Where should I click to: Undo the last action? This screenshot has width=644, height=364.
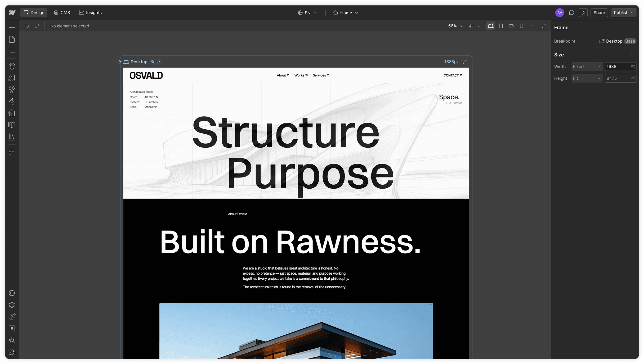(x=27, y=26)
